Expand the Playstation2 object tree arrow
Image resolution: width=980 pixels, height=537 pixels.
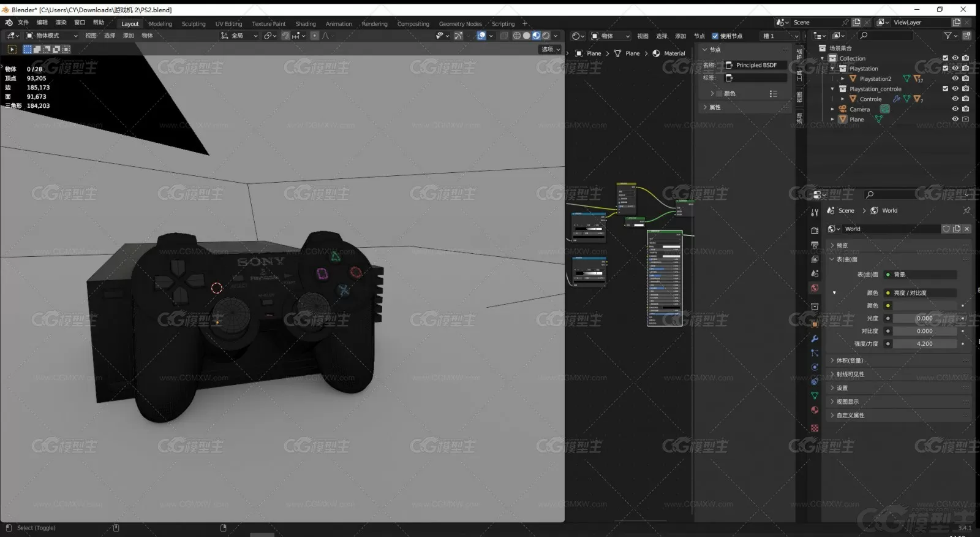pos(842,78)
